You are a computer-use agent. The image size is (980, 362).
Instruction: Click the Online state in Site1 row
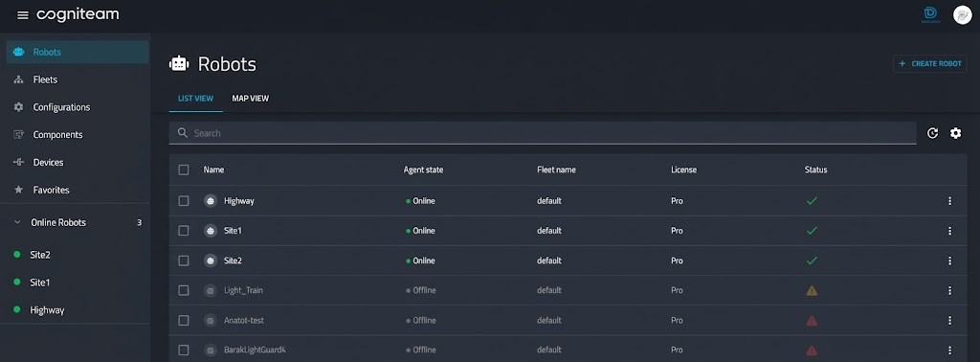click(420, 231)
